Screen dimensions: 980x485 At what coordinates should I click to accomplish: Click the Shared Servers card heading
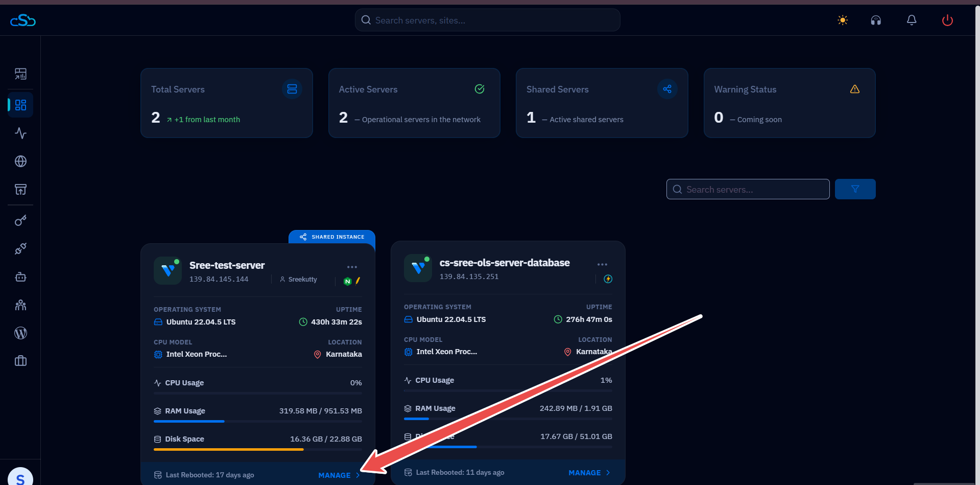(558, 89)
